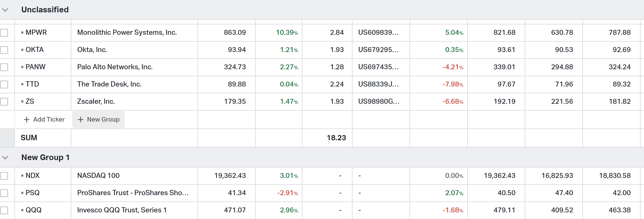Tick the MPWR row checkbox

coord(4,33)
